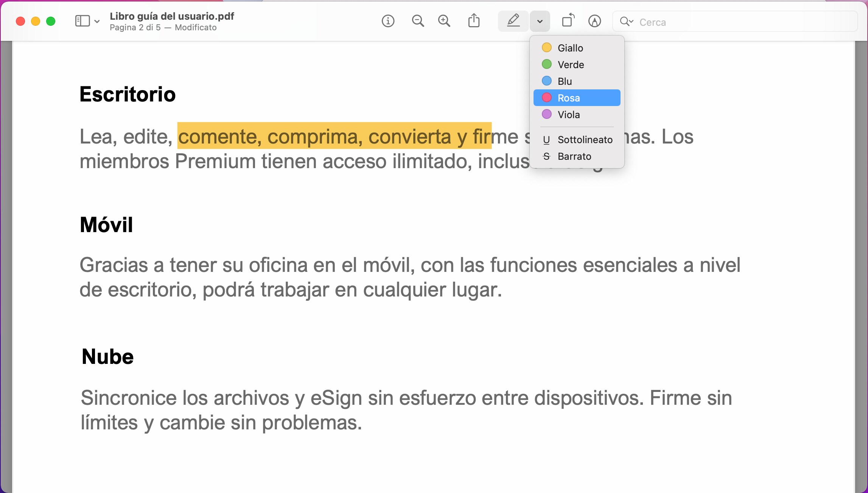Screen dimensions: 868x493
Task: Click paragraph starting 'Sincronice los archivos'
Action: pos(406,410)
